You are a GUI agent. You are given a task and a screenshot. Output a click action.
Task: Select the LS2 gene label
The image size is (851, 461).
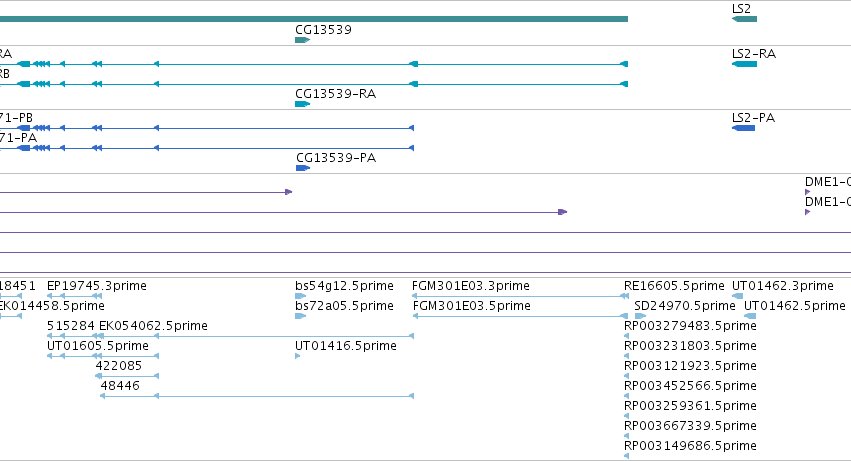point(741,9)
